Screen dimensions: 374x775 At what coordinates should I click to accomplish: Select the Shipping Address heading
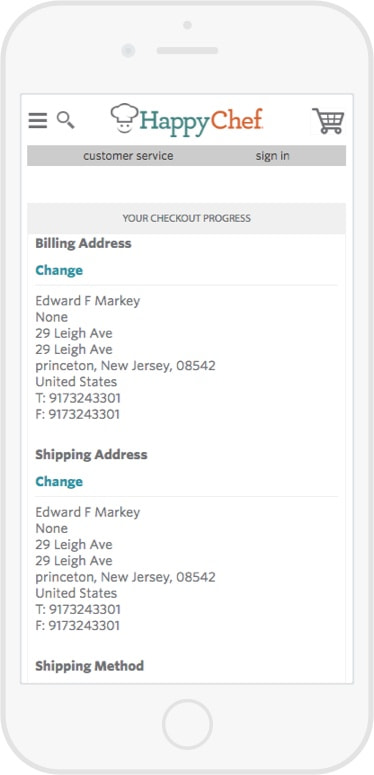tap(91, 455)
